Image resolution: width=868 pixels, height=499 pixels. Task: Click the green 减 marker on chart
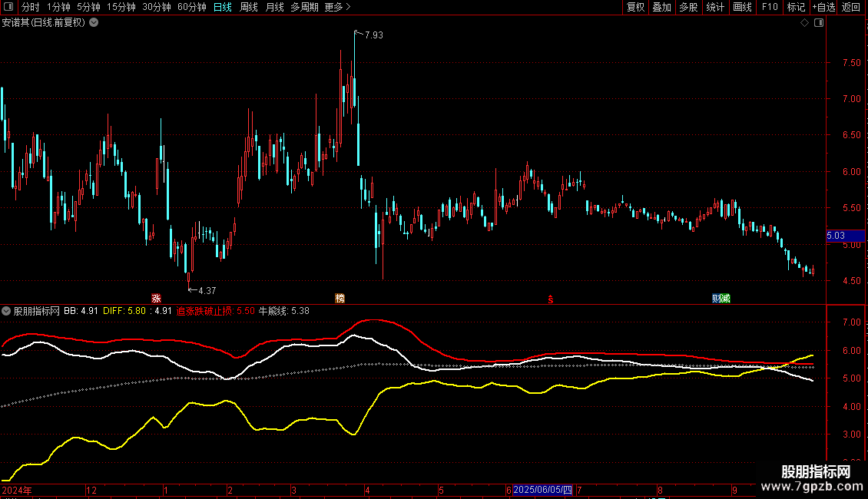click(725, 298)
